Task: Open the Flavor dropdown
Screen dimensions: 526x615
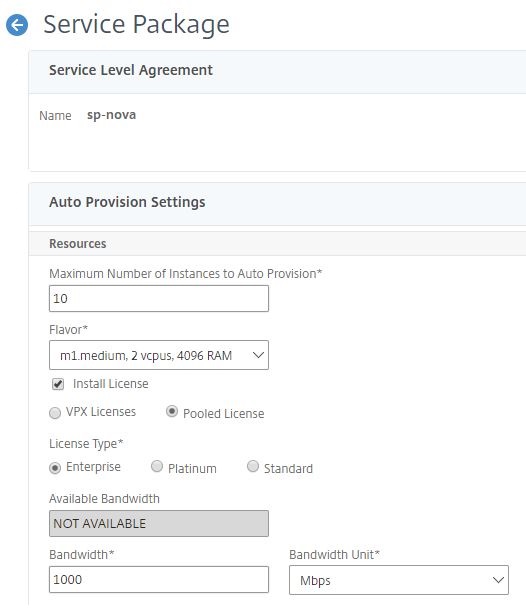Action: point(159,355)
